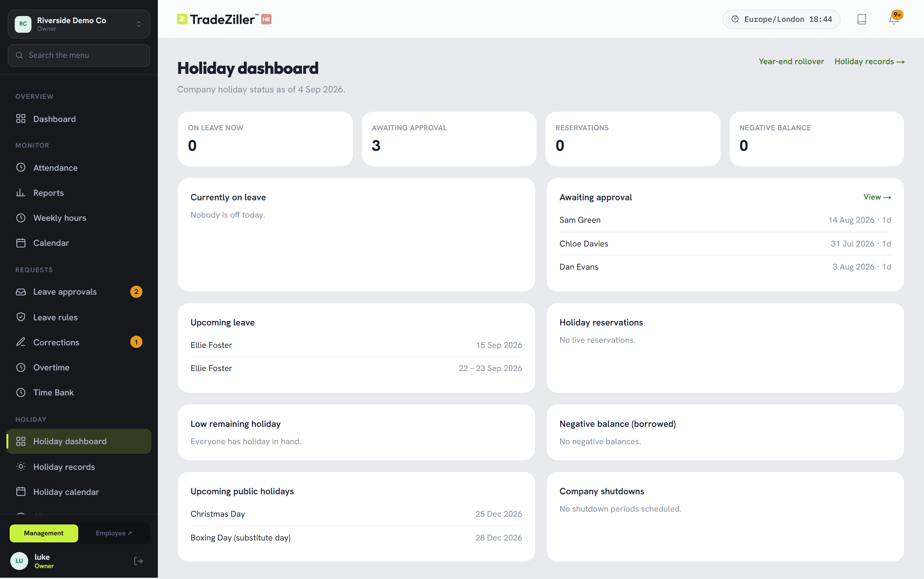The width and height of the screenshot is (924, 579).
Task: Open the Europe/London timezone clock pill
Action: coord(781,19)
